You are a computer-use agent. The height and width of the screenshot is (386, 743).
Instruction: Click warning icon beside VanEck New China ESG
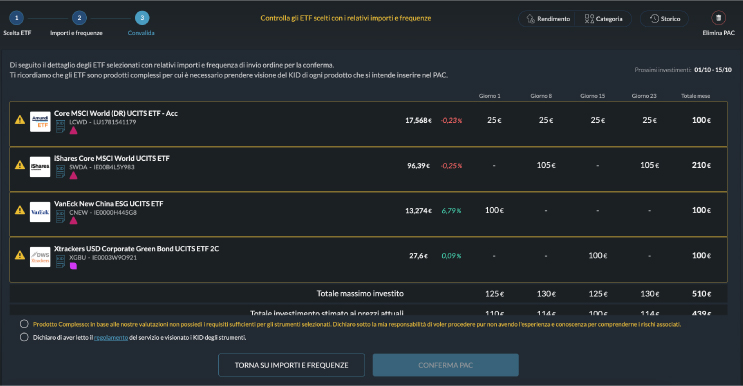20,210
